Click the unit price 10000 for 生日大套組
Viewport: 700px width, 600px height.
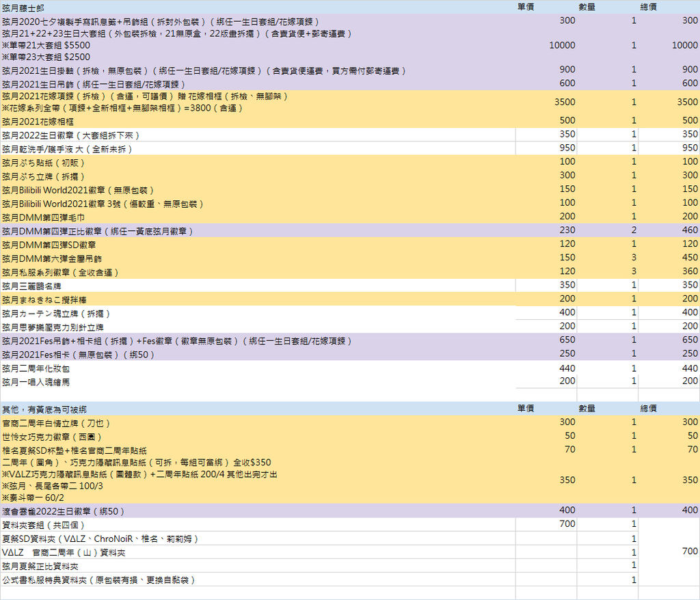click(x=562, y=45)
